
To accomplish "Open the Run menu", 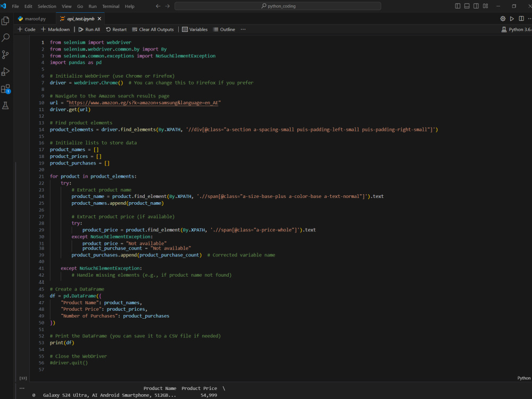I will point(92,6).
